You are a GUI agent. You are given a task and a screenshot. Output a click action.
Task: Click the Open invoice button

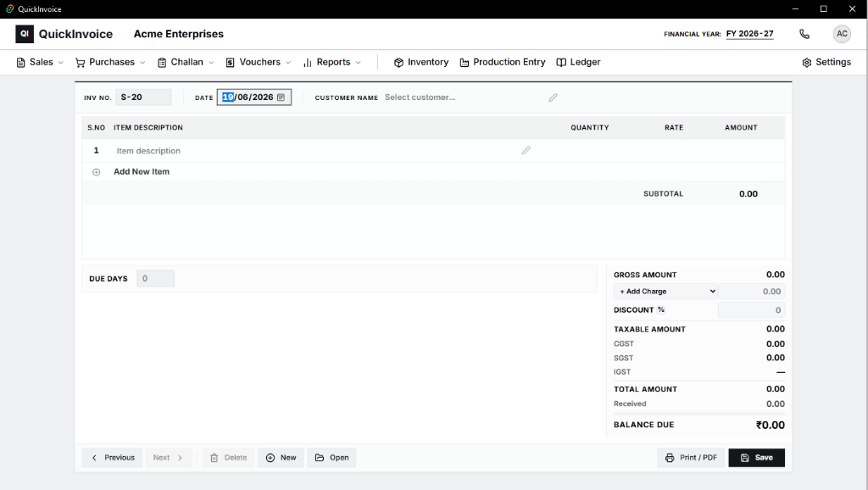tap(331, 458)
